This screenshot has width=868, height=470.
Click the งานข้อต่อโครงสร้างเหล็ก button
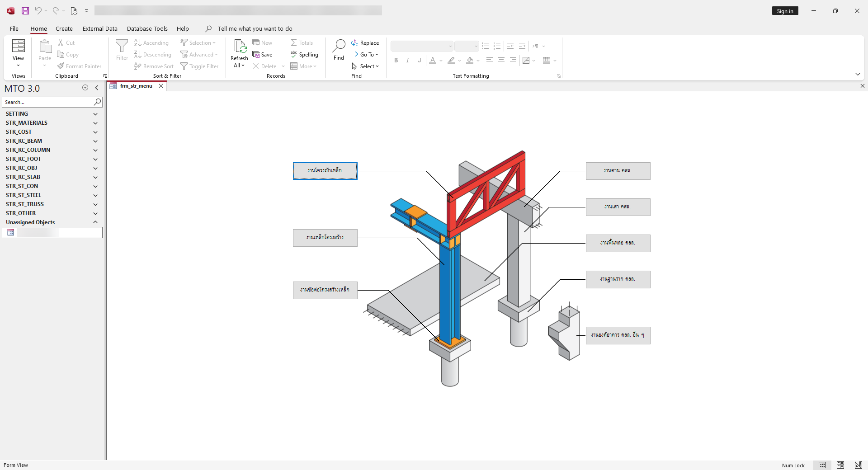click(325, 290)
